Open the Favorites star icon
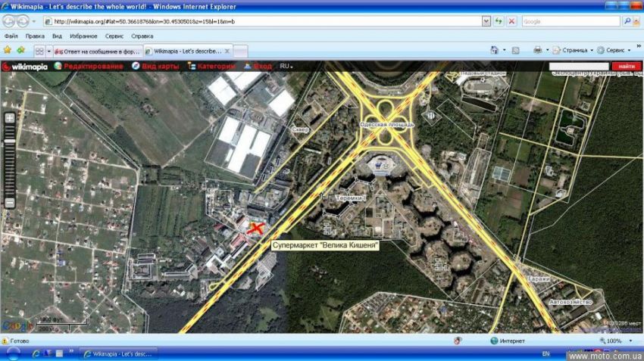Viewport: 644px width, 361px height. pos(8,50)
